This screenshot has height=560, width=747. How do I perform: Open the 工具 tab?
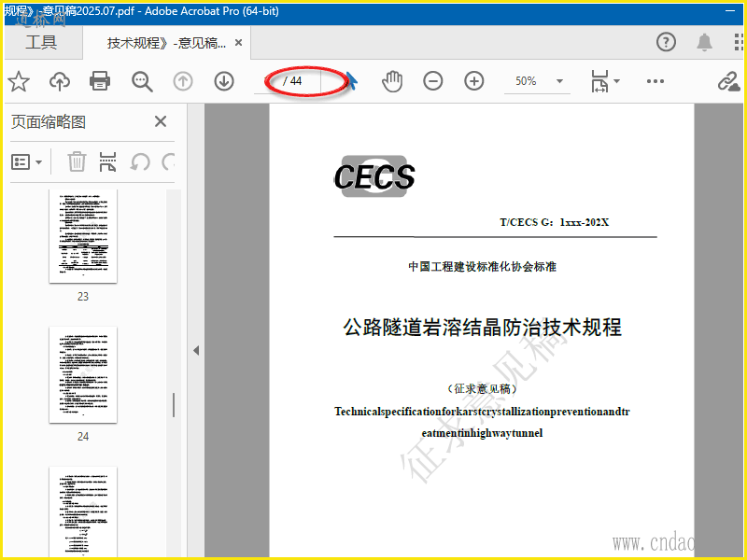click(41, 42)
